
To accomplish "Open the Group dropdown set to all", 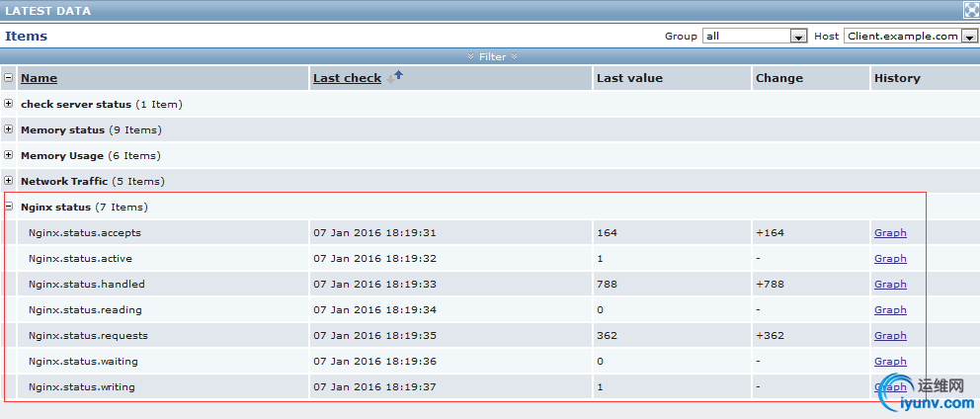I will pos(755,37).
